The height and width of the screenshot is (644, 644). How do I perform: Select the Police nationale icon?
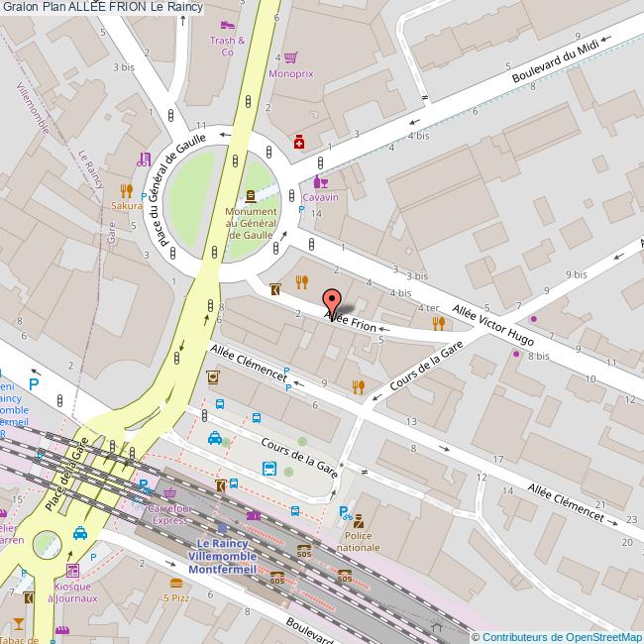coord(358,519)
